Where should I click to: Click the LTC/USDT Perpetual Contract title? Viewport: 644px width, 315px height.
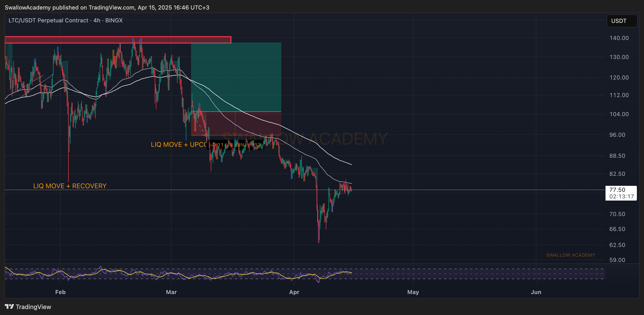tap(66, 20)
